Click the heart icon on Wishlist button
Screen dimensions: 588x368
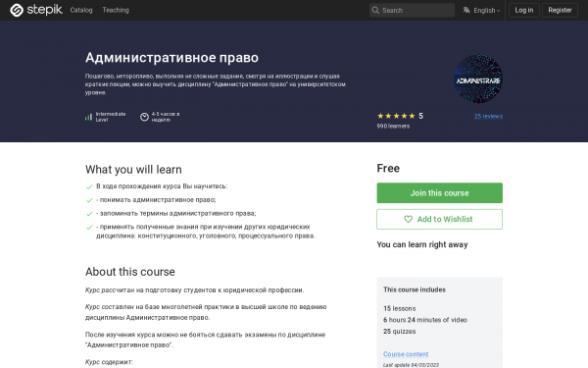(408, 219)
